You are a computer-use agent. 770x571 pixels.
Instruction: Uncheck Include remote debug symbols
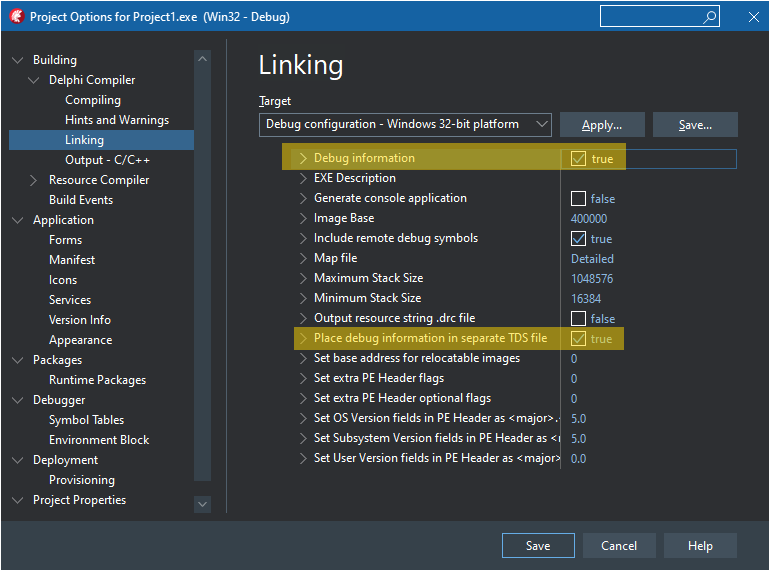[578, 239]
